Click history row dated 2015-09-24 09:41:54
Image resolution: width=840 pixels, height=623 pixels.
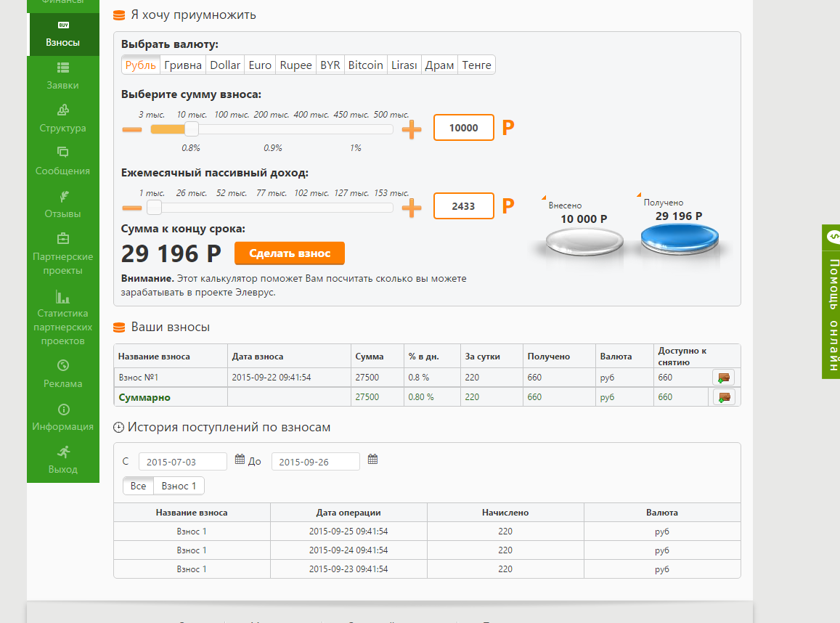pos(427,550)
